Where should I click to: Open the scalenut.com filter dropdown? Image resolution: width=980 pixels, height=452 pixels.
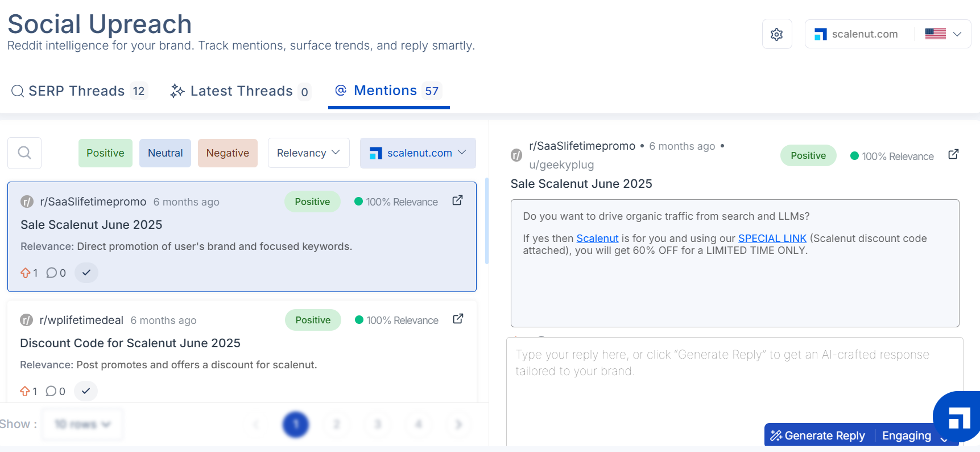coord(418,153)
